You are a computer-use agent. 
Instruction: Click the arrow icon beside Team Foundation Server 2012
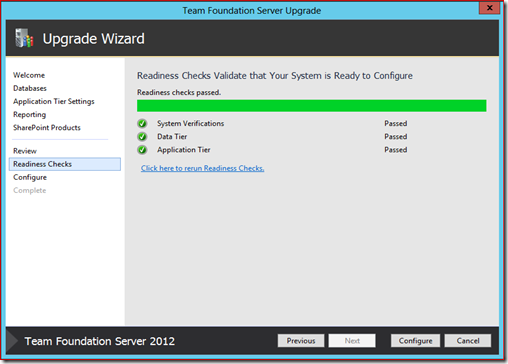coord(12,341)
